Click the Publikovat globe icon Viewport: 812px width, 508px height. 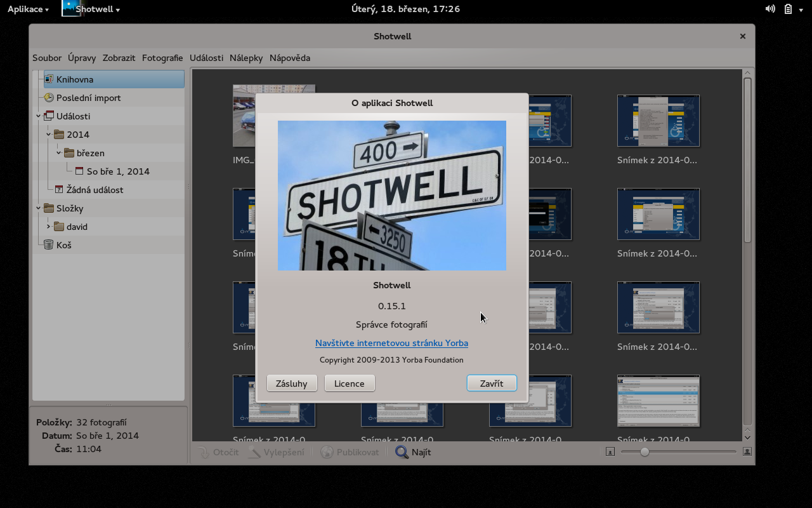point(327,452)
